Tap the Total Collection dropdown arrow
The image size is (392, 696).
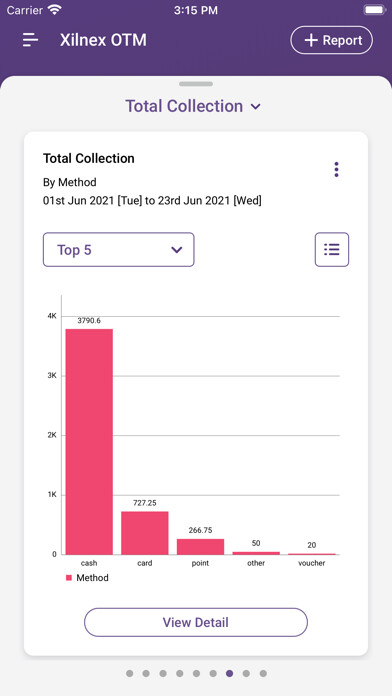[x=256, y=107]
